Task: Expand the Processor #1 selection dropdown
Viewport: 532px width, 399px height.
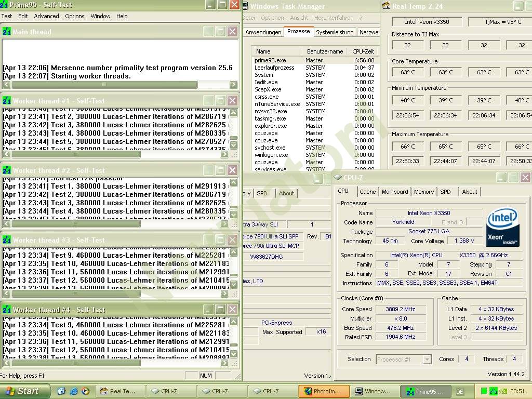Action: (428, 360)
